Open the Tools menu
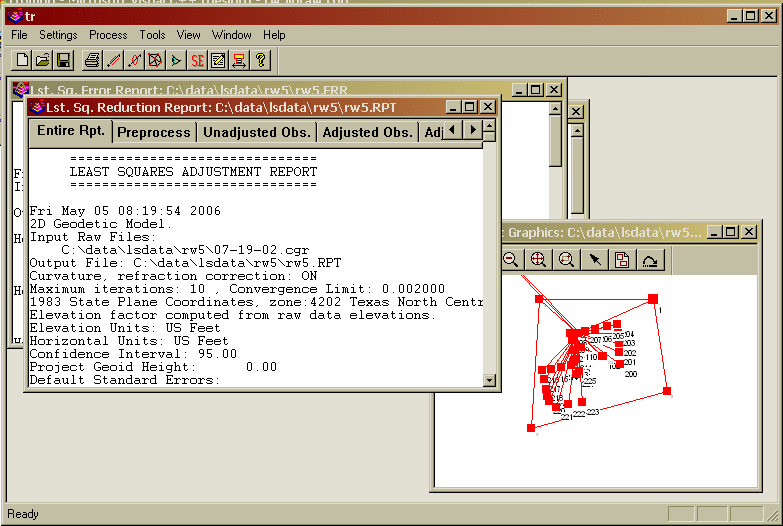 coord(152,35)
